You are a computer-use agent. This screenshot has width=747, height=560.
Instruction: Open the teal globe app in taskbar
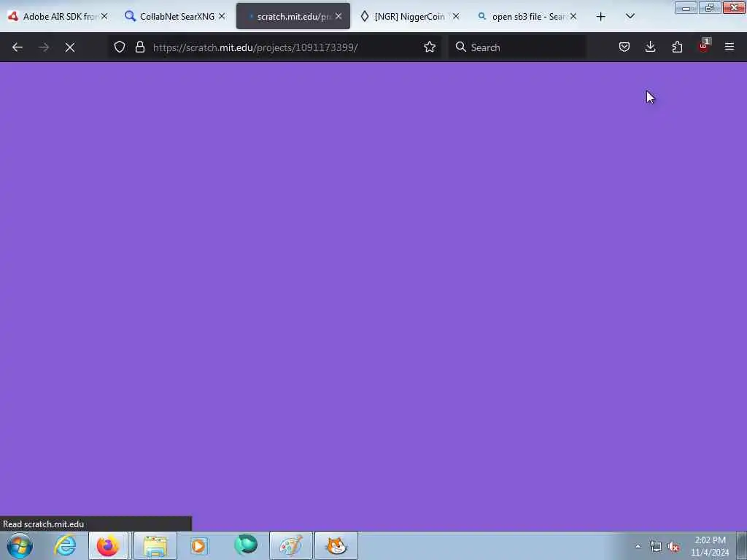click(x=246, y=545)
